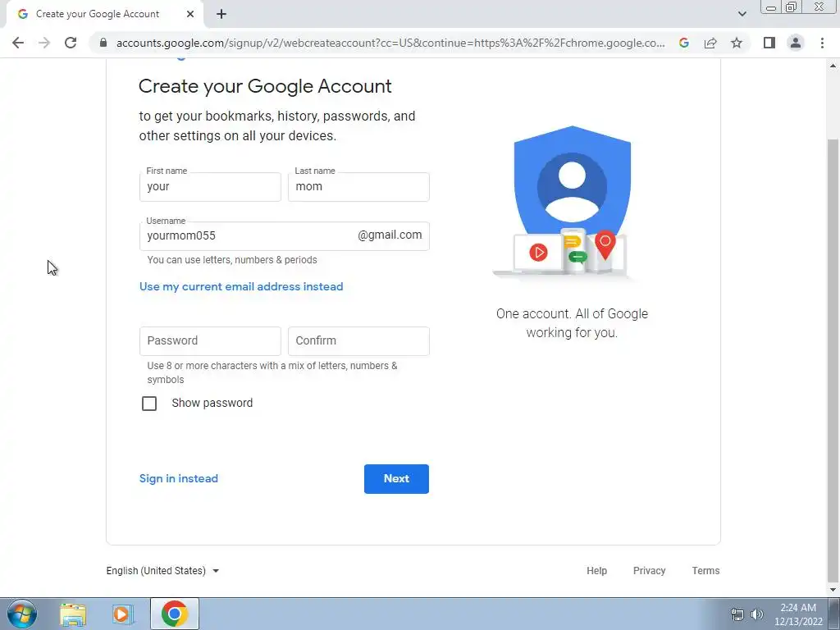The image size is (840, 630).
Task: Click the network tray icon
Action: click(x=737, y=614)
